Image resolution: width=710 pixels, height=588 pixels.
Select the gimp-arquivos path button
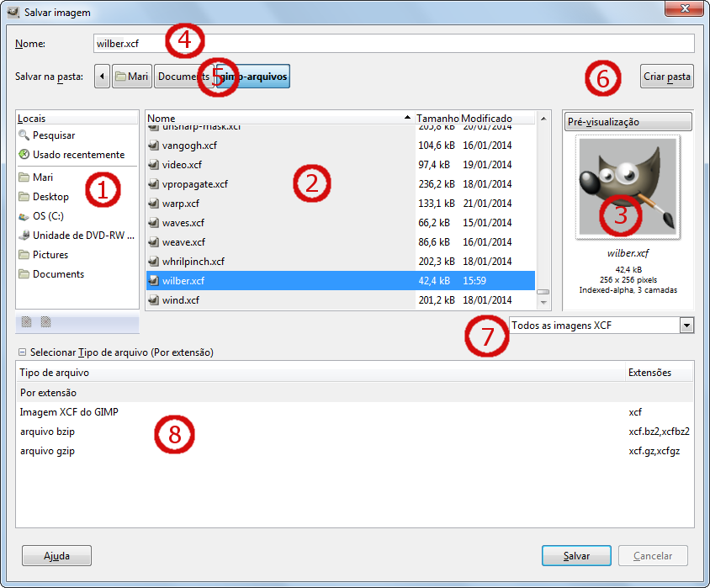[253, 76]
